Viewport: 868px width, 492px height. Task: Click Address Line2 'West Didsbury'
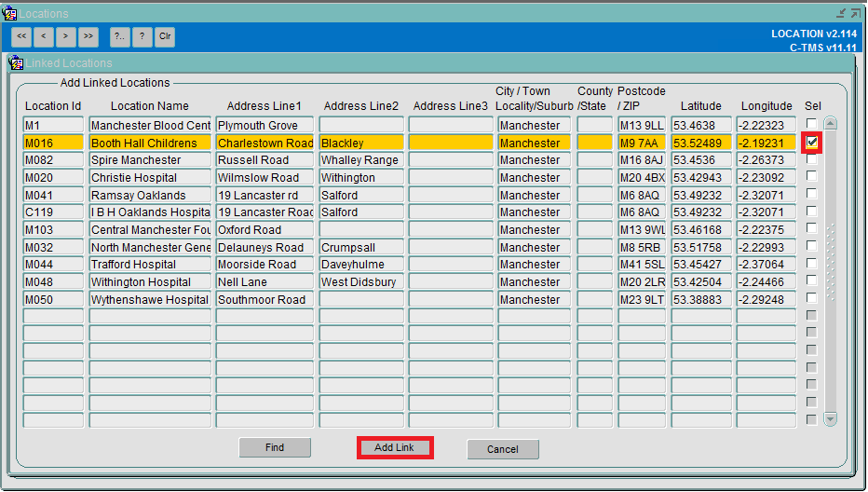point(361,282)
